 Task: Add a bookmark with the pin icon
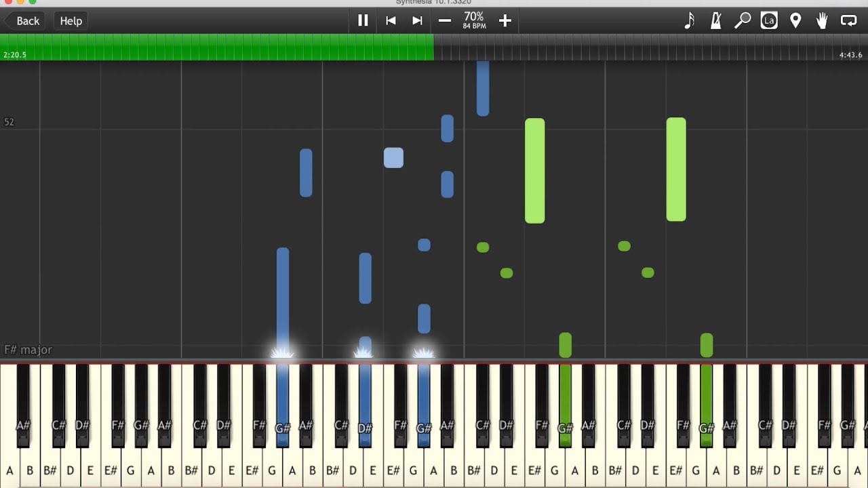tap(795, 21)
